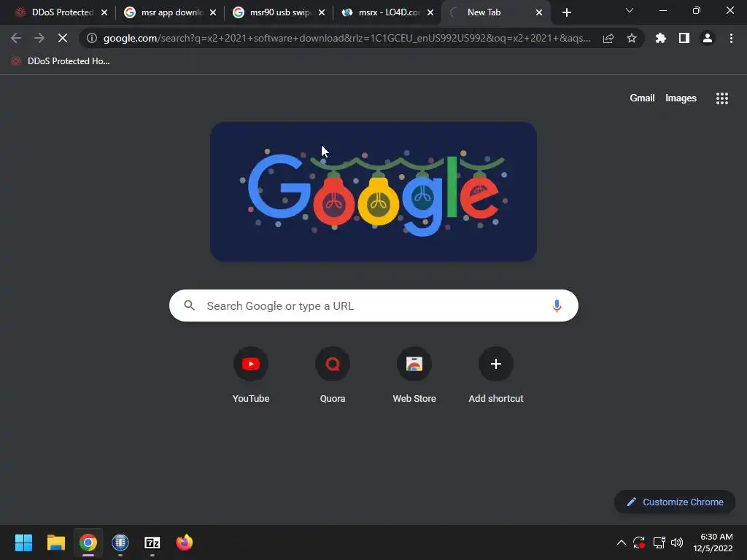Open the blue globe app in taskbar
The height and width of the screenshot is (560, 747).
coord(120,542)
